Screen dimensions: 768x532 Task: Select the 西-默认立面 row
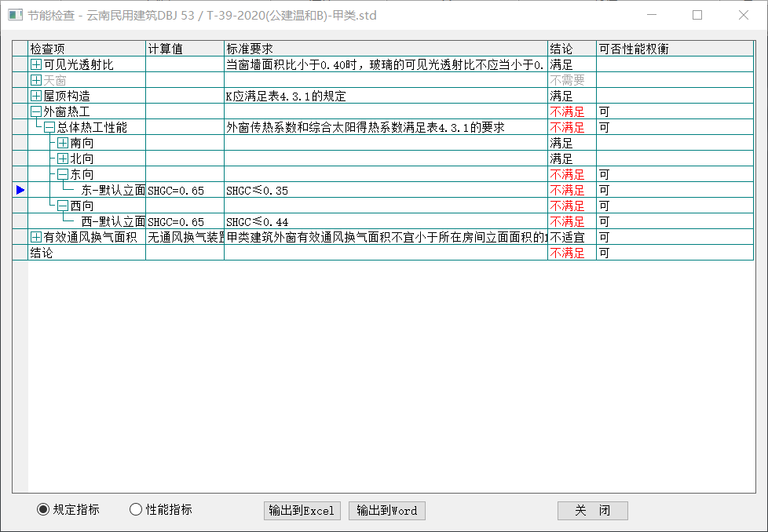point(113,221)
